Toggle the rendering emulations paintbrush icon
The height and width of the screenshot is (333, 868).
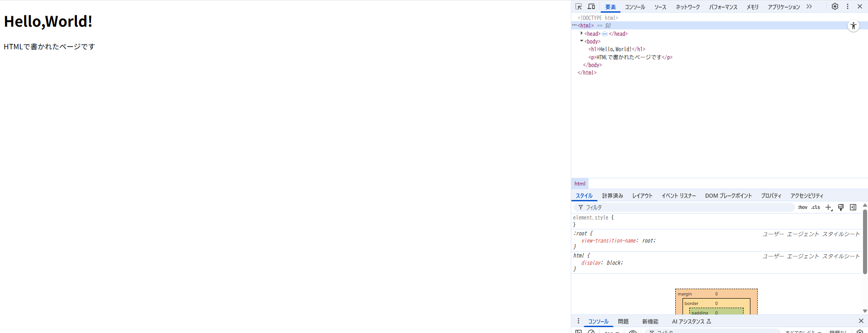click(841, 207)
